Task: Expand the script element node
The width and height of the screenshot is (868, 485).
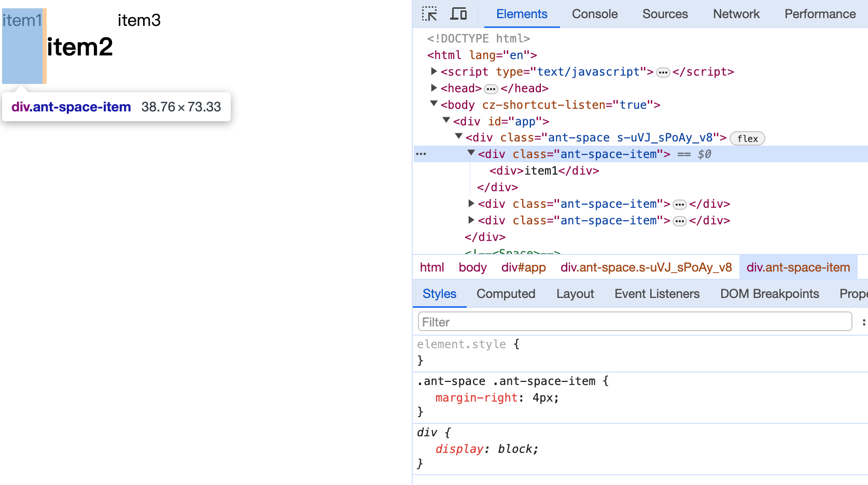Action: [434, 72]
